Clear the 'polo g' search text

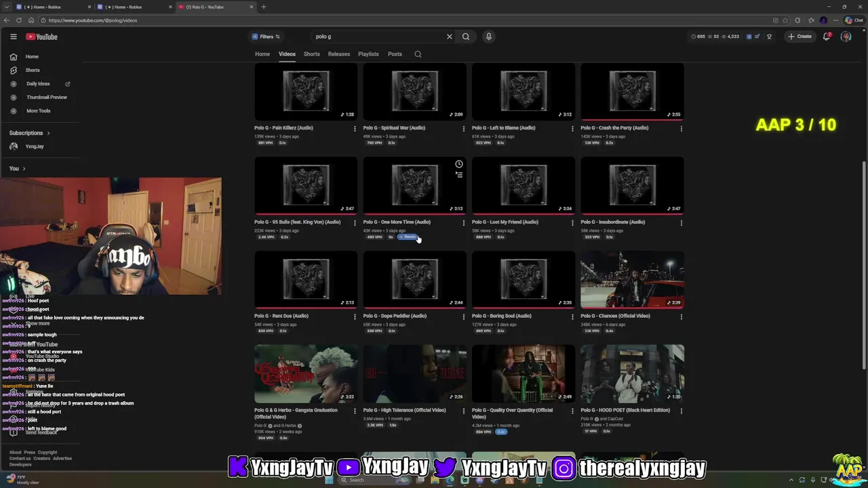[x=449, y=37]
